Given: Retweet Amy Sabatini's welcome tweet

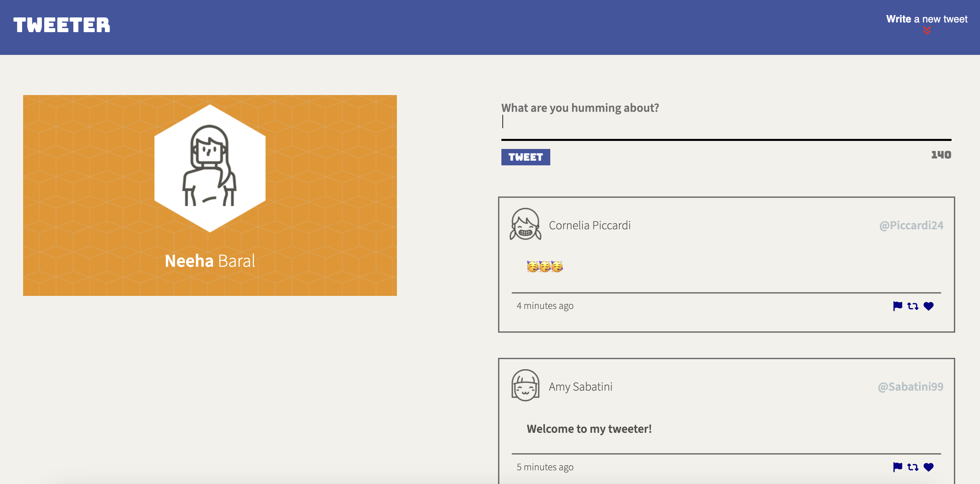Looking at the screenshot, I should (x=912, y=467).
